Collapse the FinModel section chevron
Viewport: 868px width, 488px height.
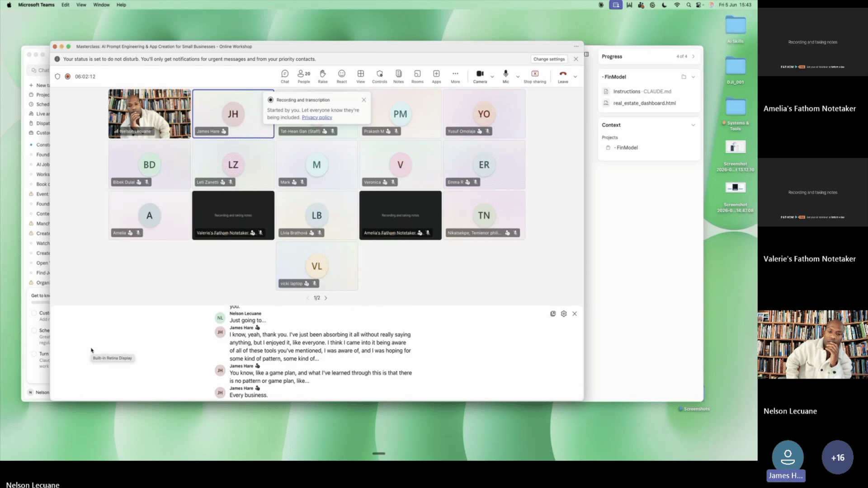693,77
